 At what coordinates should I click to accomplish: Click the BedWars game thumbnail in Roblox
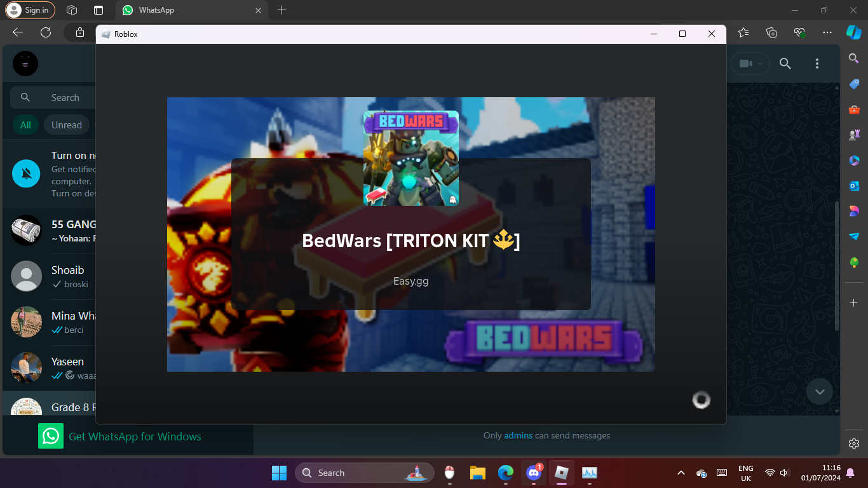pyautogui.click(x=411, y=158)
